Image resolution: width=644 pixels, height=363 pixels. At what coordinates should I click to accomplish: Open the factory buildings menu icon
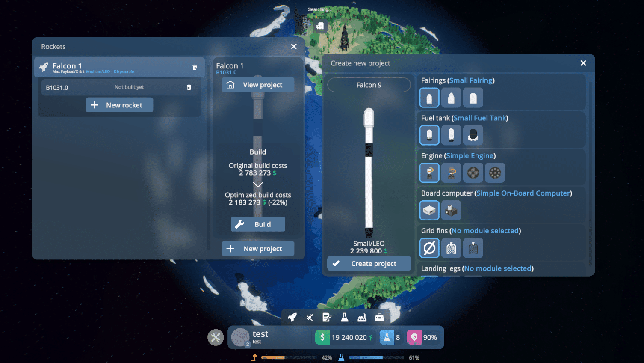click(362, 317)
